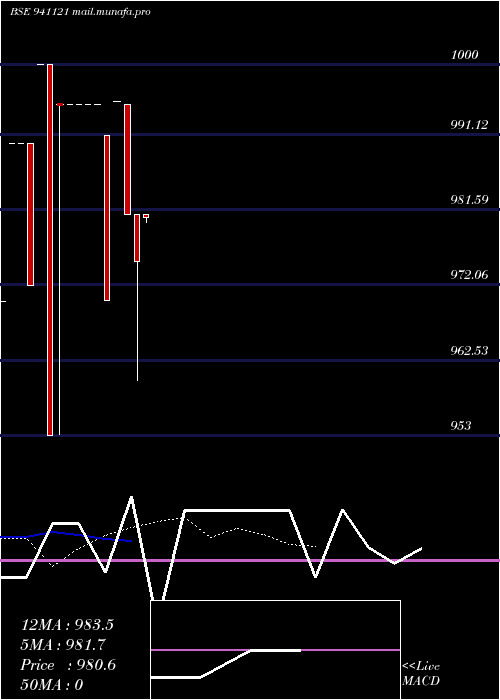Click the small last candle near 981.59
The image size is (500, 700).
[146, 217]
